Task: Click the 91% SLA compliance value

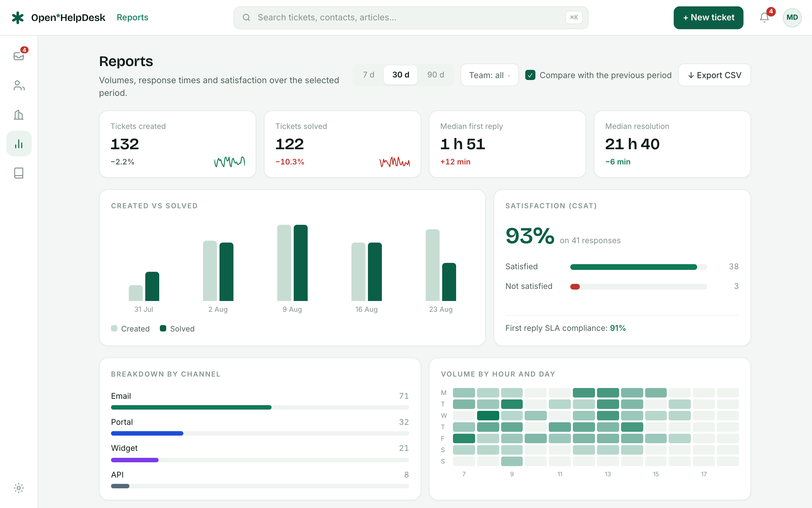Action: [x=618, y=328]
